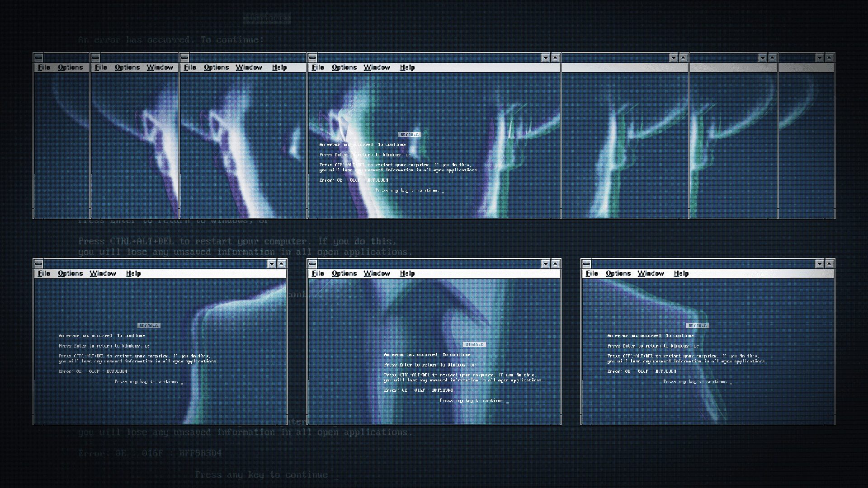Image resolution: width=868 pixels, height=488 pixels.
Task: Open Help menu in top window showing error
Action: coord(407,67)
